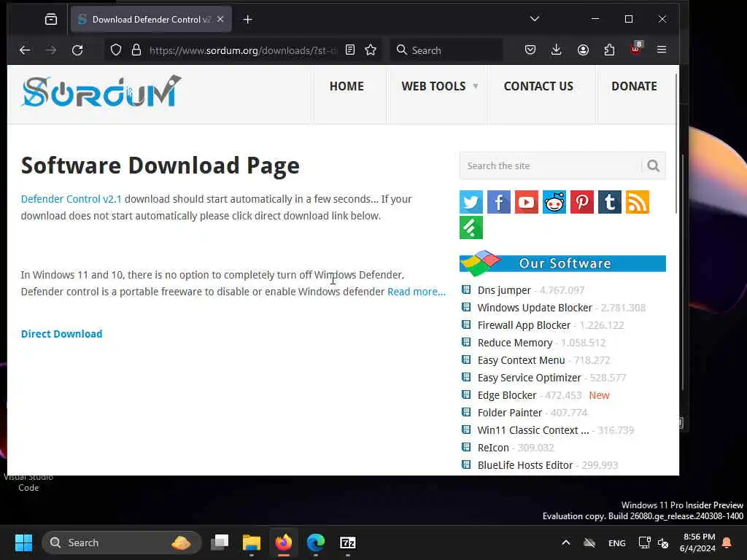747x560 pixels.
Task: Click the RSS feed icon
Action: (637, 203)
